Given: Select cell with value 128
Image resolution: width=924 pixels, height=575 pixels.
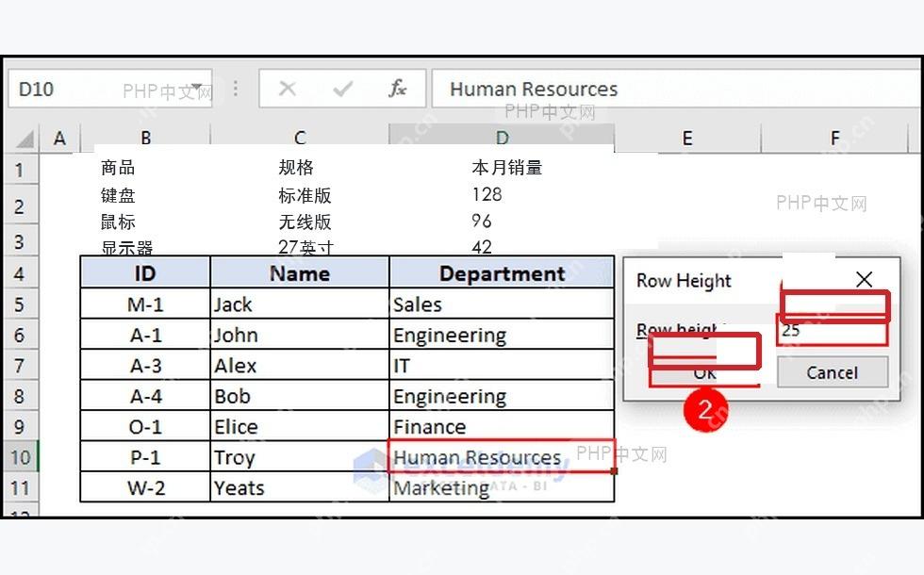Looking at the screenshot, I should [487, 194].
